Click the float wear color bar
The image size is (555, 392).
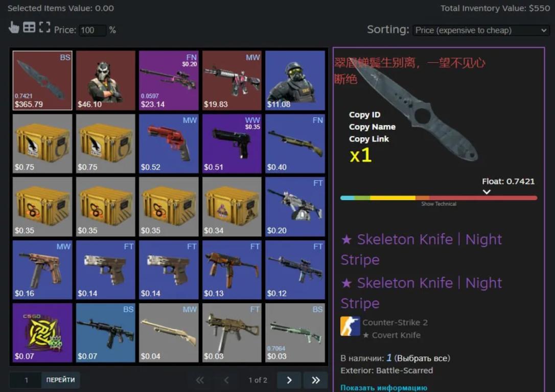438,198
